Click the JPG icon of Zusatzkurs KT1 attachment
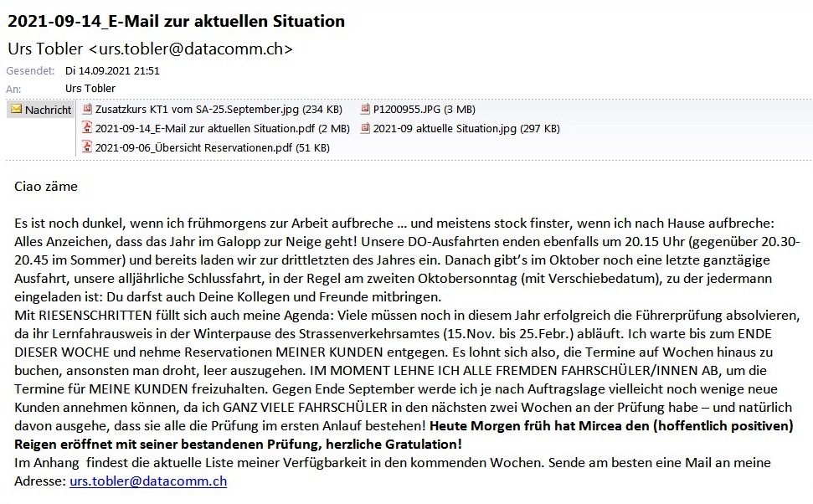 (87, 109)
